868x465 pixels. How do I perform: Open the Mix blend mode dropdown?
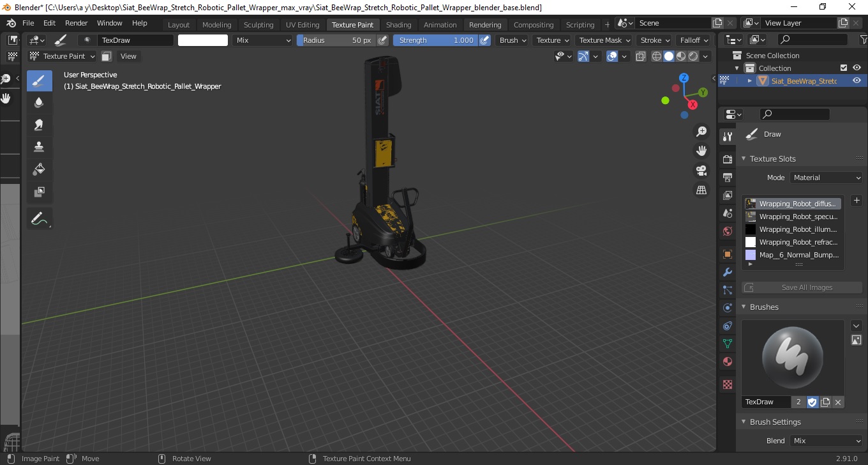click(262, 40)
